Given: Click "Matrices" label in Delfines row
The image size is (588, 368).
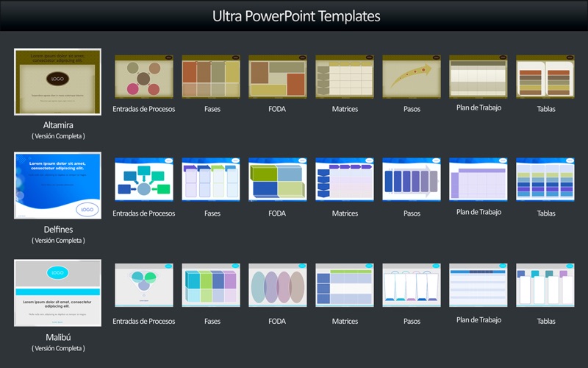Looking at the screenshot, I should pos(345,213).
